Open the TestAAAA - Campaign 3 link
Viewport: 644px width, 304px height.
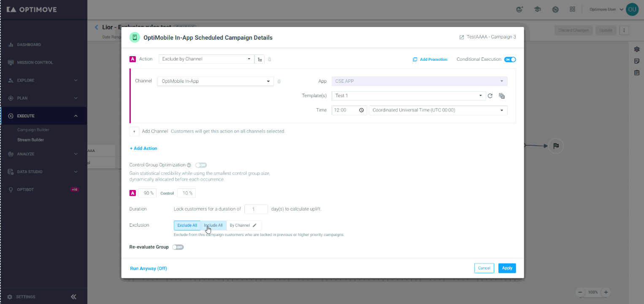click(491, 37)
